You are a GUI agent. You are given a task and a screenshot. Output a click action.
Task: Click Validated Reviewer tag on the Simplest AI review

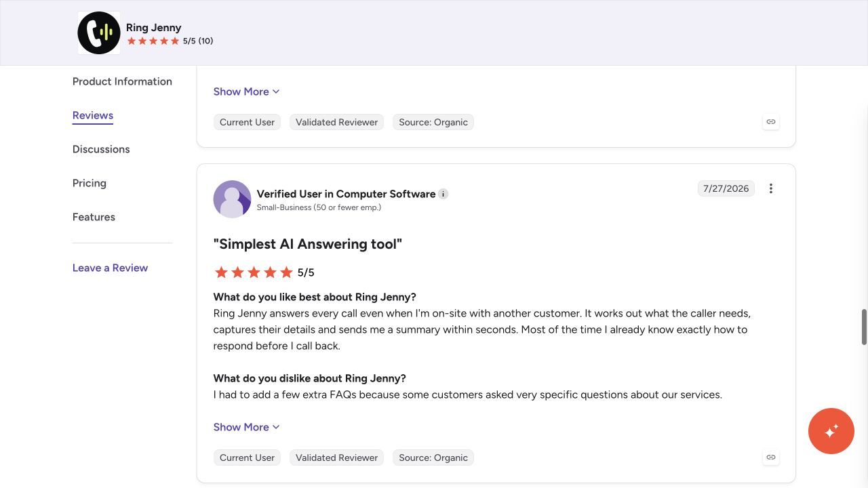[x=337, y=457]
